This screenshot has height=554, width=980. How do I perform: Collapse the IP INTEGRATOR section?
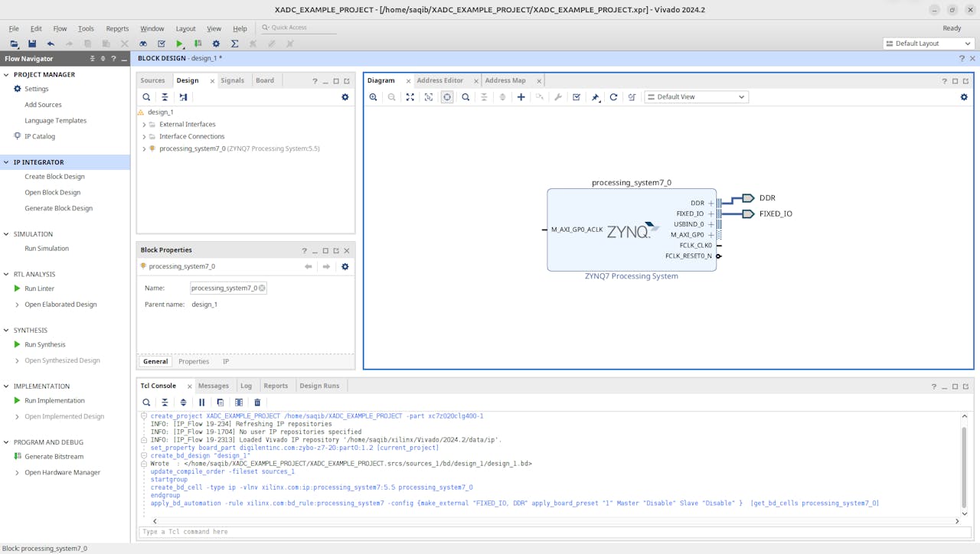7,162
